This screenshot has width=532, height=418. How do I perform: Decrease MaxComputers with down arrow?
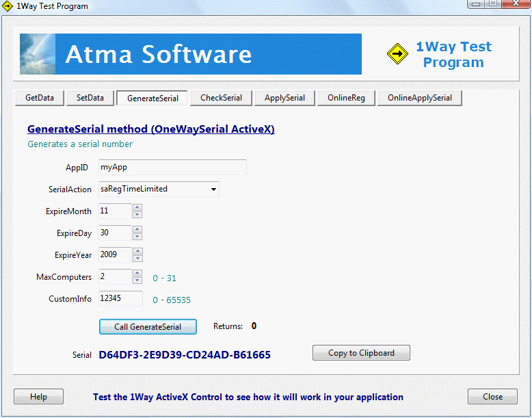[x=137, y=280]
